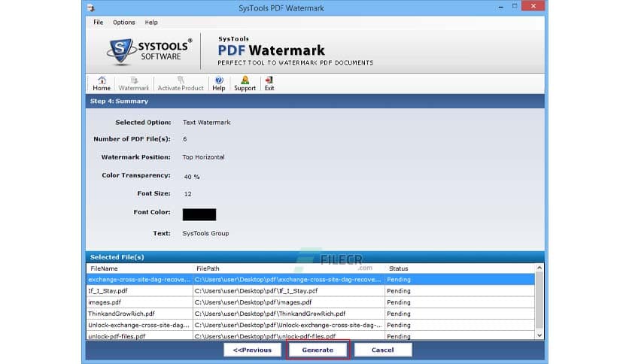Viewport: 629px width, 364px height.
Task: Click the Top Horizontal position value
Action: 203,157
